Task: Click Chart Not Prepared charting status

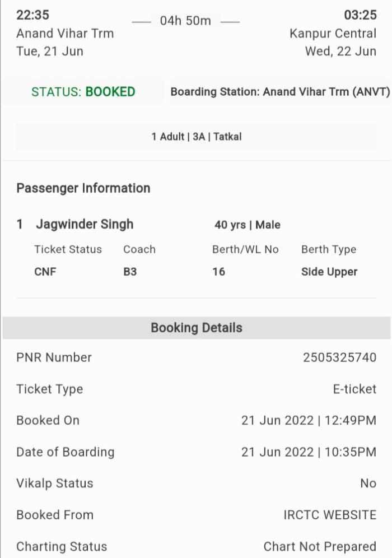Action: point(320,546)
